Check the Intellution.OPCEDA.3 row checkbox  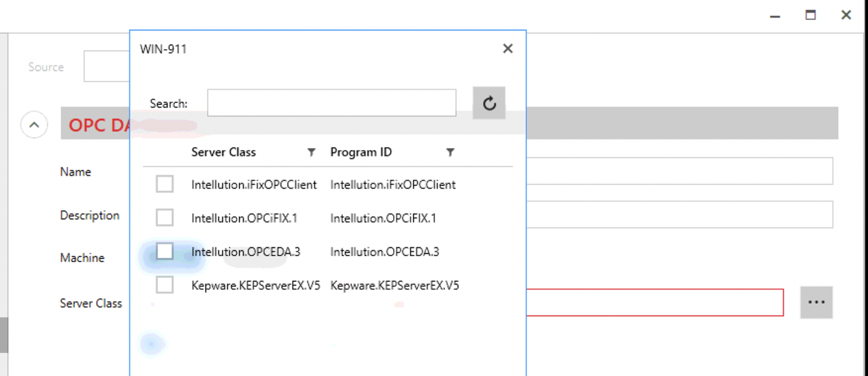click(x=164, y=251)
